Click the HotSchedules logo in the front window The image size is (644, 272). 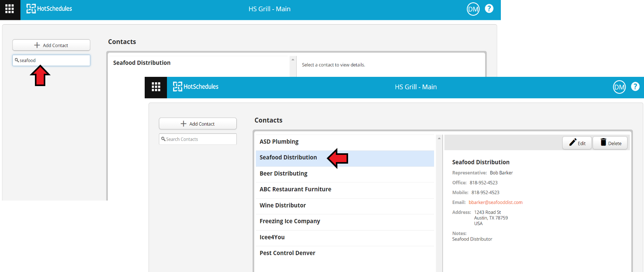195,87
